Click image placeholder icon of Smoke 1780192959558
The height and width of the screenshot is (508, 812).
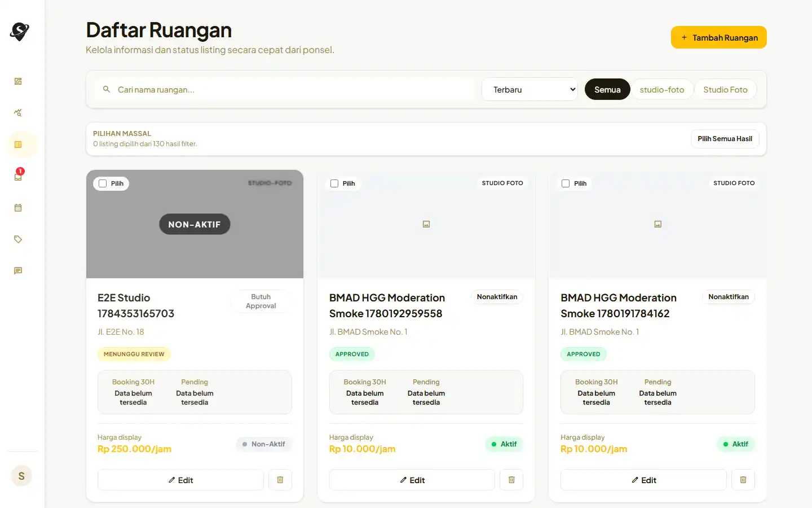(x=426, y=224)
